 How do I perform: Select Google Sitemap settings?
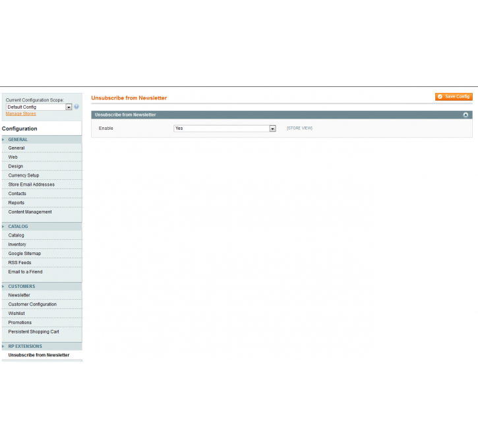24,254
